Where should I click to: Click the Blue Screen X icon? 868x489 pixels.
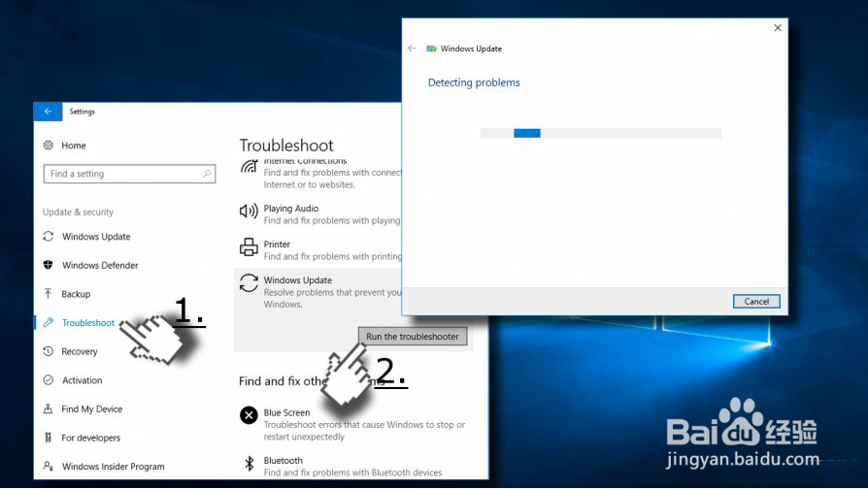pyautogui.click(x=249, y=415)
